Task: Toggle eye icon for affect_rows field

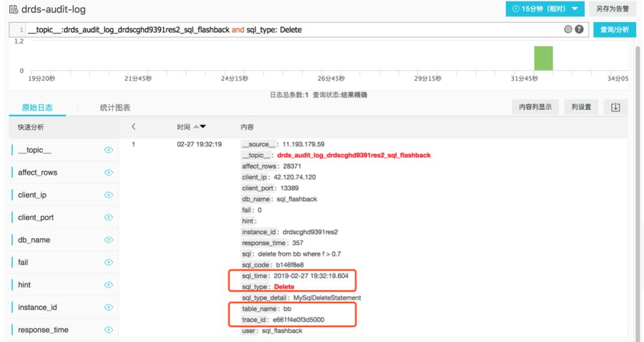Action: (x=109, y=172)
